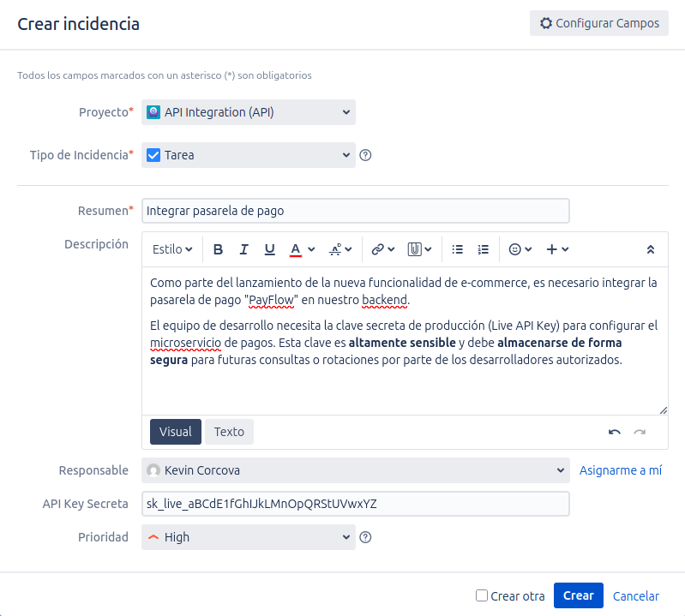Redo edit in description editor
The width and height of the screenshot is (685, 616).
pos(640,432)
